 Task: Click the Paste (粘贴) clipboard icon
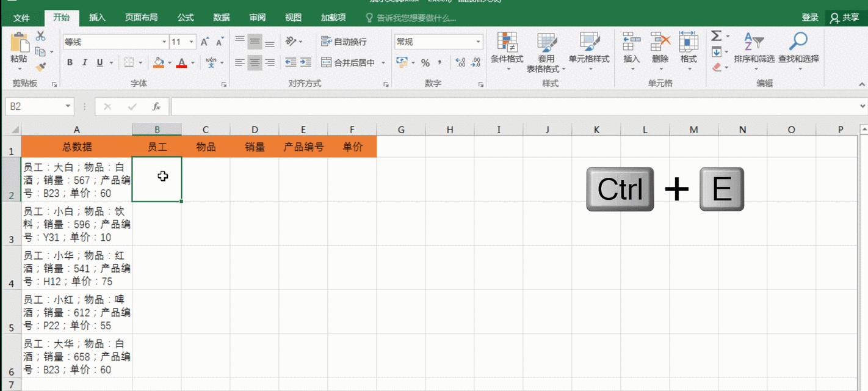point(19,42)
